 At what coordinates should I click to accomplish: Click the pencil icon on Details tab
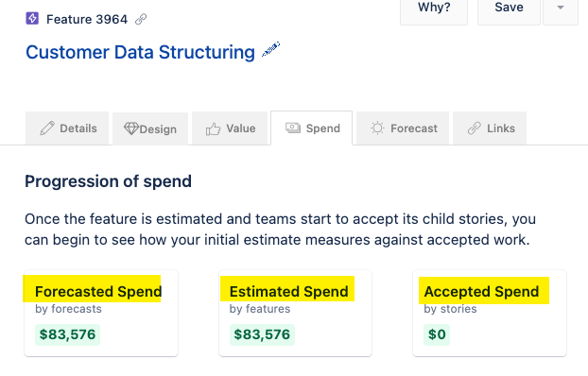(x=47, y=128)
